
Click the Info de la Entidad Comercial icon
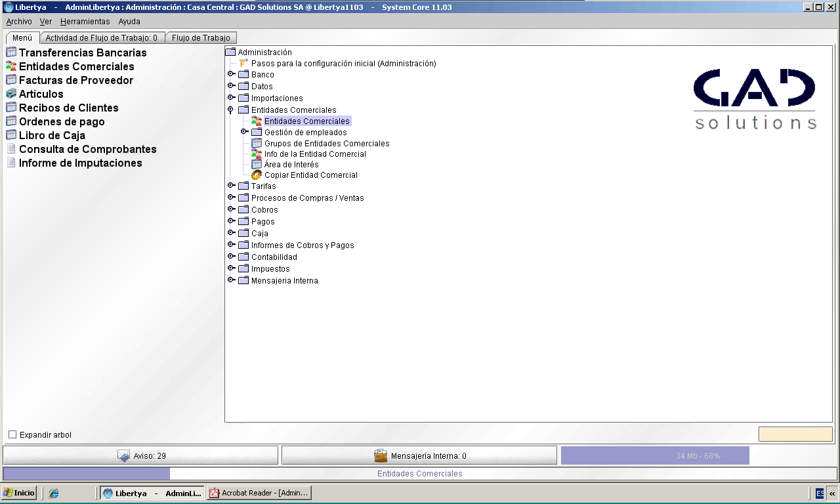pyautogui.click(x=257, y=154)
